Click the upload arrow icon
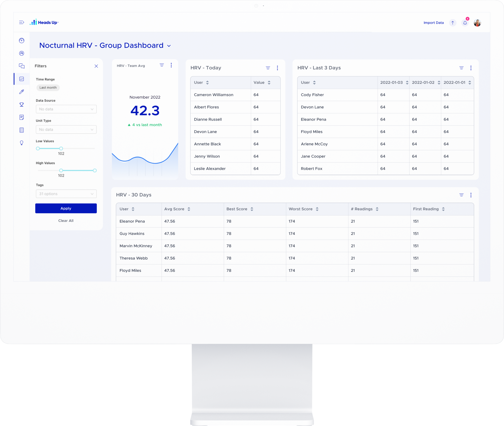 click(x=453, y=23)
